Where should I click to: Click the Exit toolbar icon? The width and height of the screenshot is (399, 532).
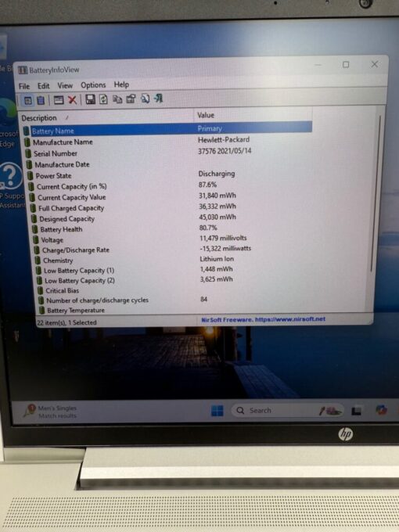point(159,99)
